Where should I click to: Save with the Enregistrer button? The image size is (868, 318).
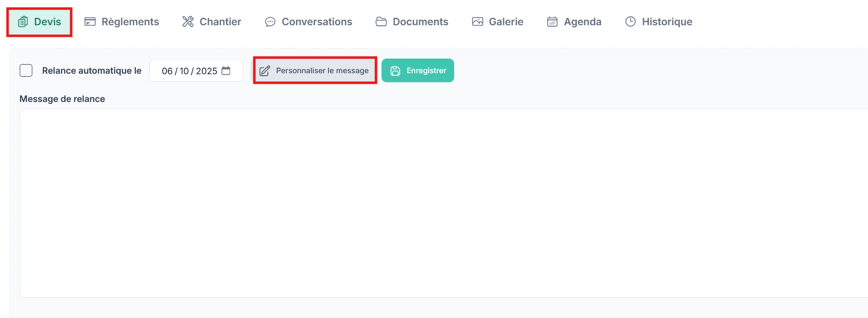point(418,71)
